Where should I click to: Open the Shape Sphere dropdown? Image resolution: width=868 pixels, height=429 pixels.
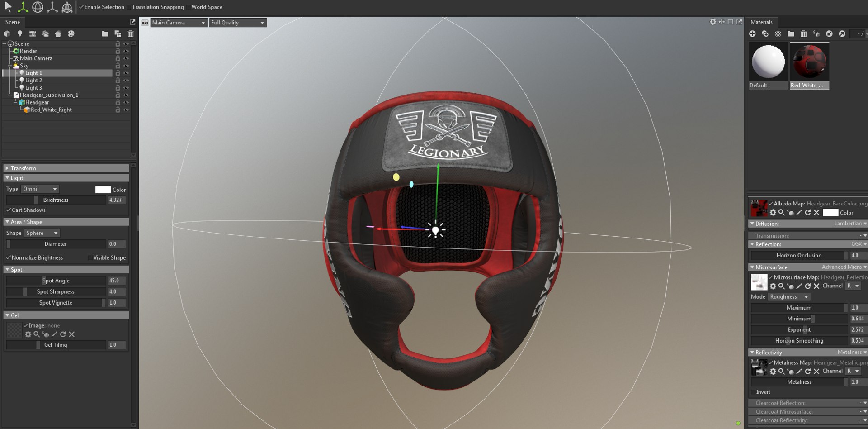click(42, 233)
